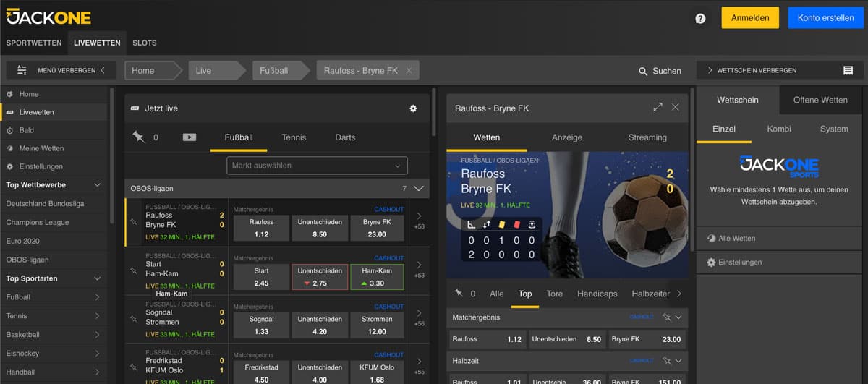The height and width of the screenshot is (384, 868).
Task: Open the Offene Wetten tab
Action: (820, 100)
